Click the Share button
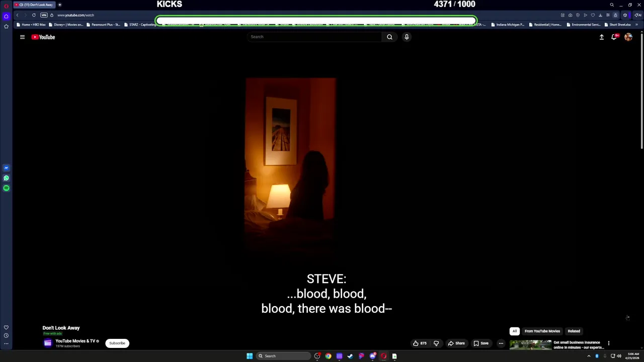The height and width of the screenshot is (362, 644). [456, 343]
